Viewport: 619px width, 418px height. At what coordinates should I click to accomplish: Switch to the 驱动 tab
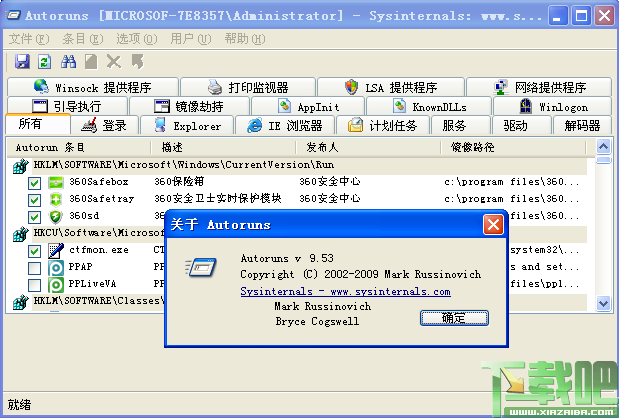(x=521, y=126)
